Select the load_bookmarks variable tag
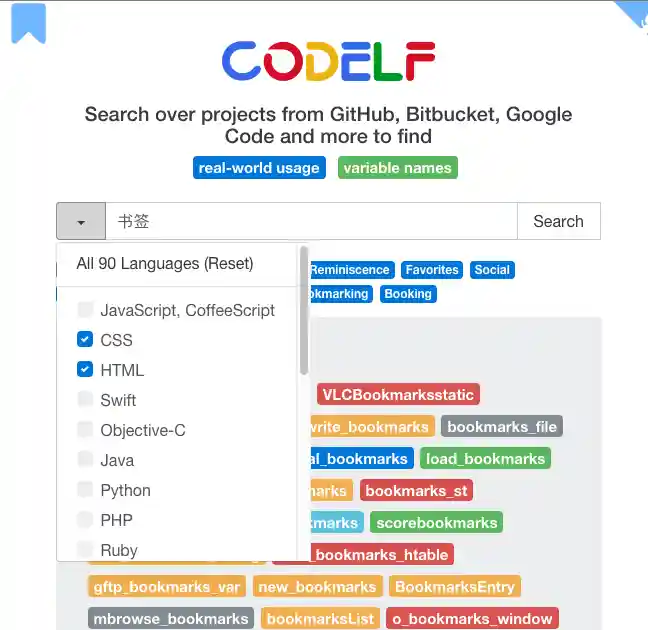 pyautogui.click(x=485, y=459)
